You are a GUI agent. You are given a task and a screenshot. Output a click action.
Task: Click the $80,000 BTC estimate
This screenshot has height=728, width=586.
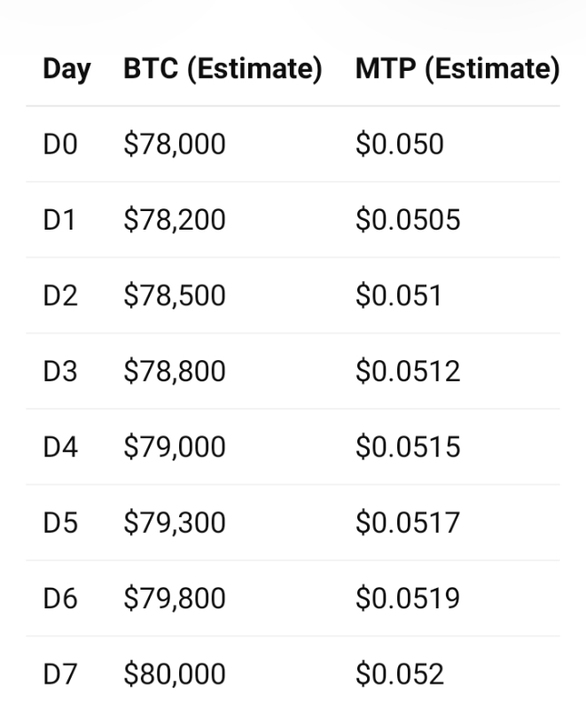pyautogui.click(x=175, y=674)
